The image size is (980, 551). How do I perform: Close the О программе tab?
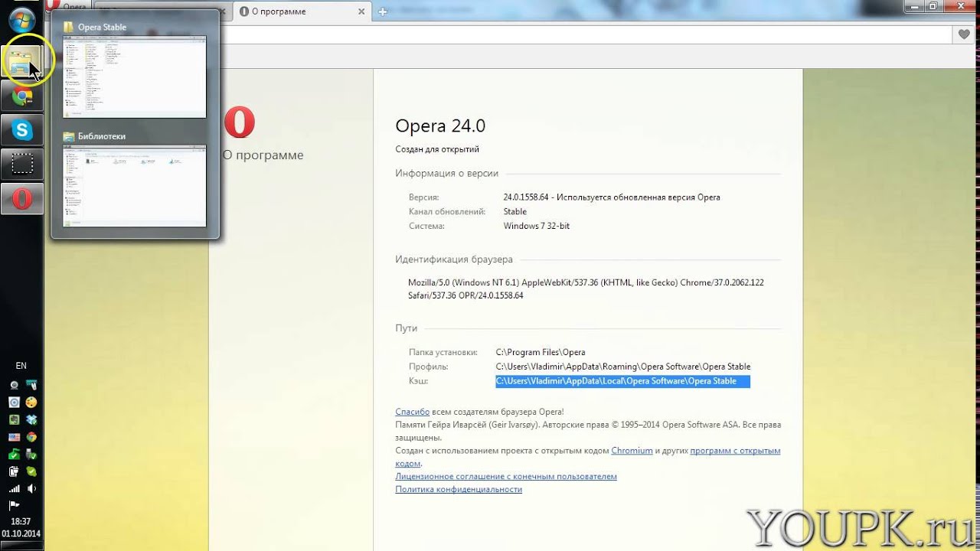[361, 11]
